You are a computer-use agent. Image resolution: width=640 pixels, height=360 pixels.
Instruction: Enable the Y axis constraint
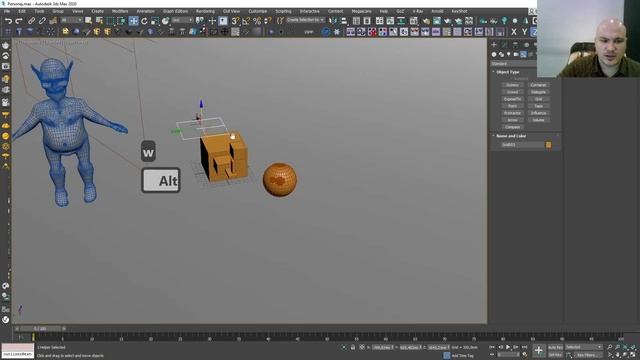click(x=524, y=32)
